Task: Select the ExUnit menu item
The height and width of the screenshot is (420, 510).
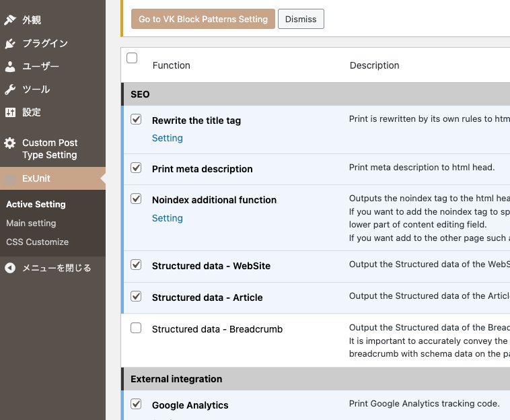Action: (52, 178)
